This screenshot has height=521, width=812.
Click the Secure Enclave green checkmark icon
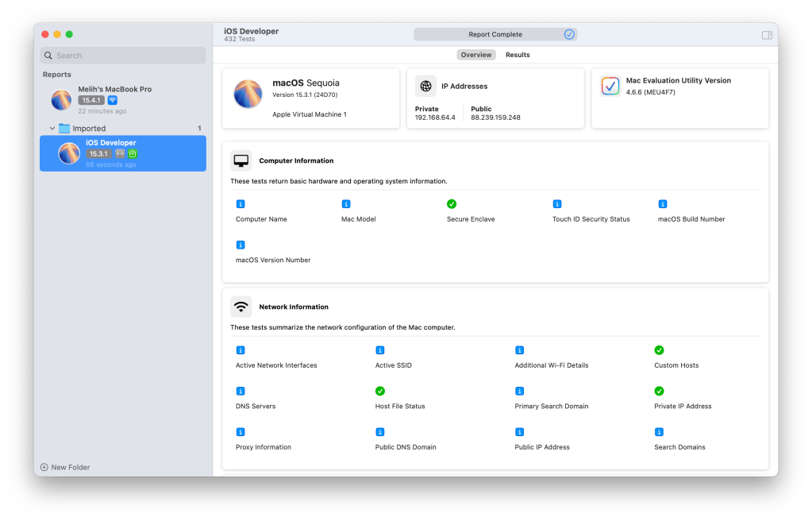coord(452,204)
